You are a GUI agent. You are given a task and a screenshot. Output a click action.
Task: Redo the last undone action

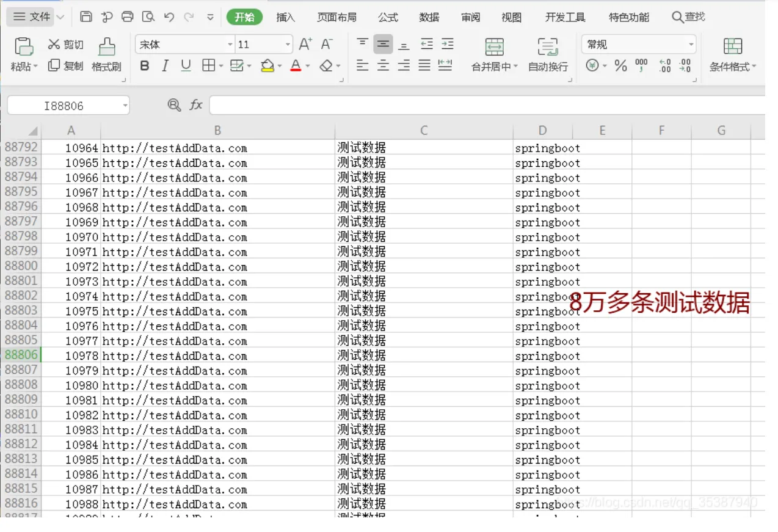click(x=189, y=17)
